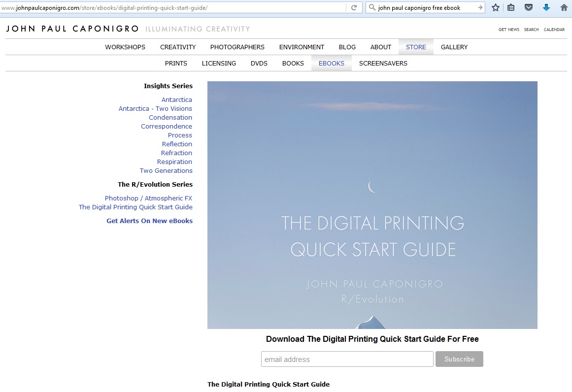The image size is (572, 392).
Task: Select the STORE menu tab
Action: click(x=416, y=47)
